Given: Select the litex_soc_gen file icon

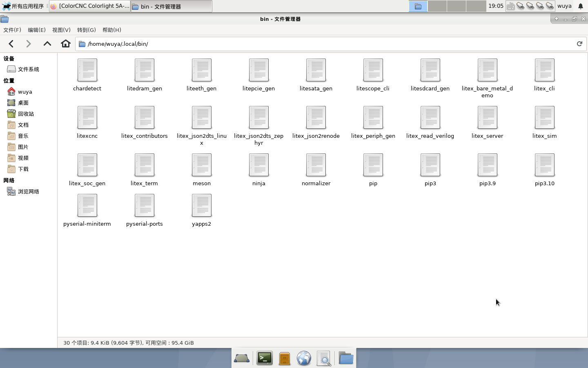Looking at the screenshot, I should pos(87,165).
